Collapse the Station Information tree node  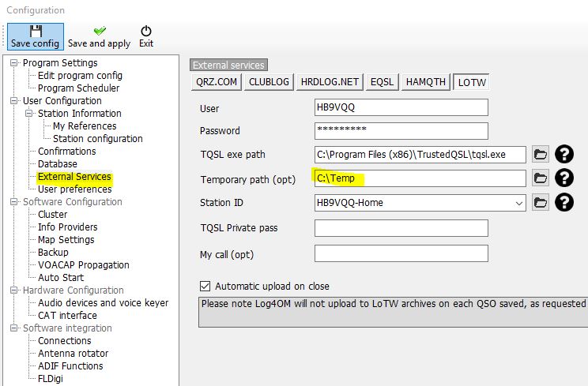coord(29,113)
